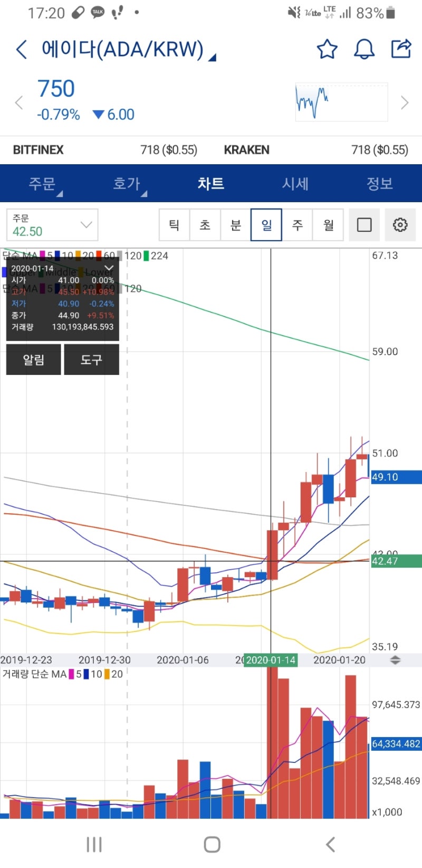The image size is (422, 868).
Task: Tap the BITFINEX price entry
Action: tap(105, 150)
